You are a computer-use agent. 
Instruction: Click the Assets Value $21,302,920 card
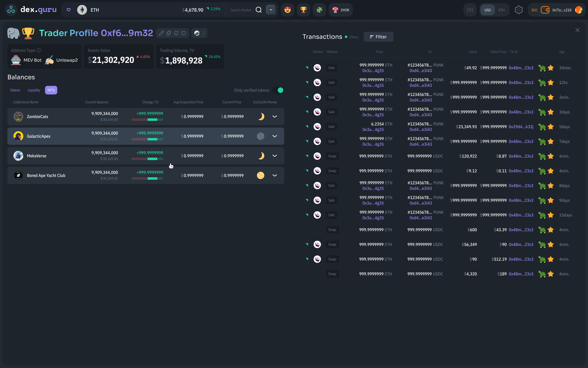(119, 56)
